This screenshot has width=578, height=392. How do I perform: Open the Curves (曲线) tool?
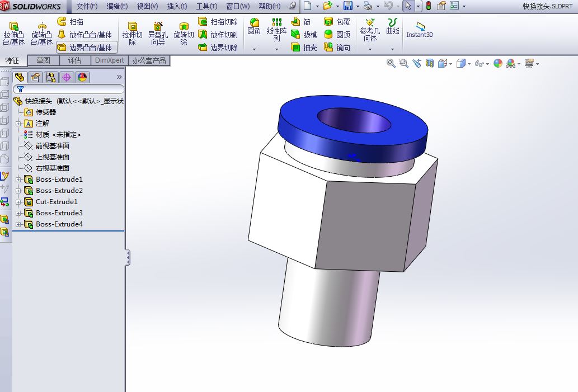(x=393, y=26)
